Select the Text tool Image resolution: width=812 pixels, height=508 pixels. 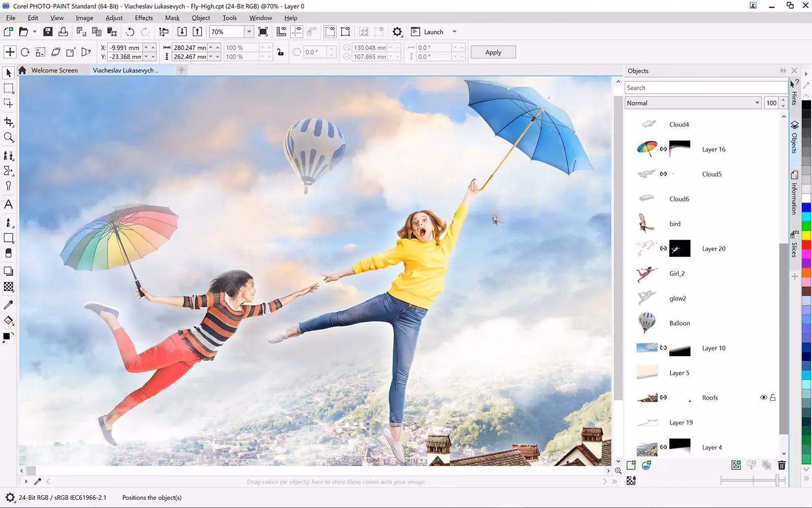pyautogui.click(x=9, y=205)
